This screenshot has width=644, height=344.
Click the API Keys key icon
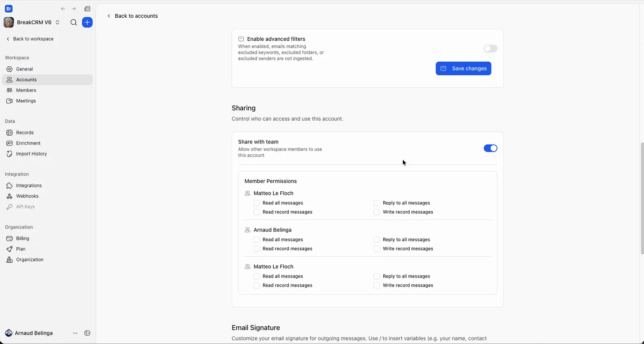[9, 207]
